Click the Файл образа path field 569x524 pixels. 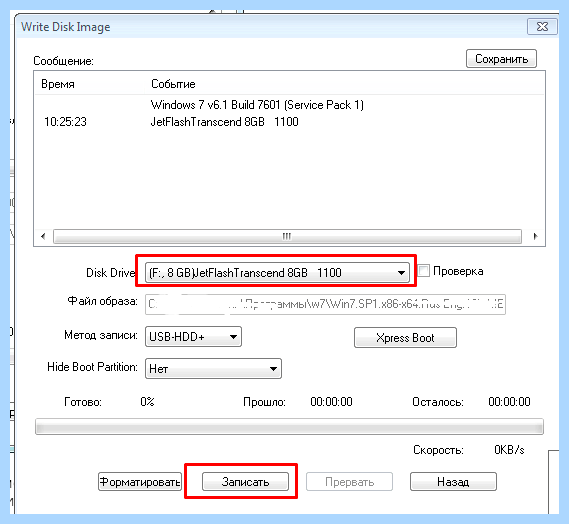click(325, 304)
